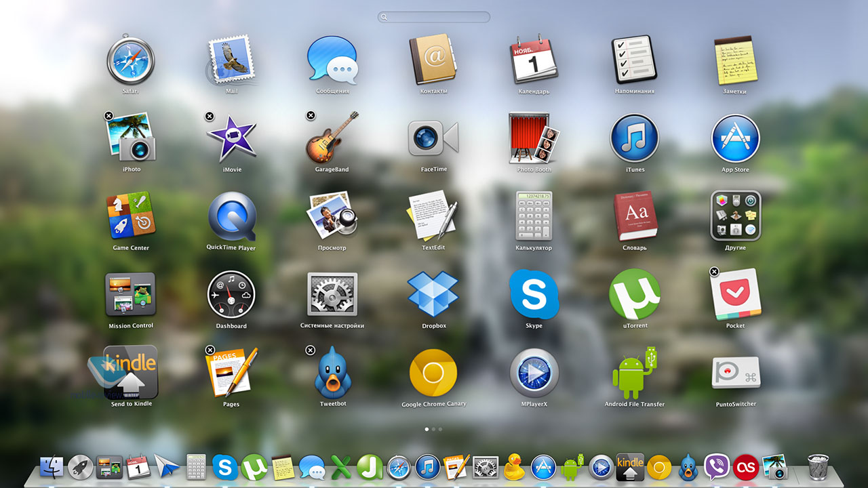Open Напоминания reminders app
The height and width of the screenshot is (488, 868).
635,60
